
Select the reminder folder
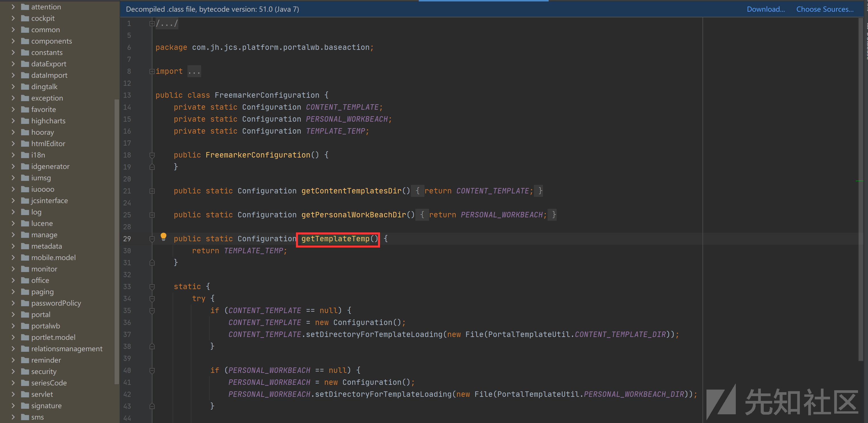click(x=46, y=360)
